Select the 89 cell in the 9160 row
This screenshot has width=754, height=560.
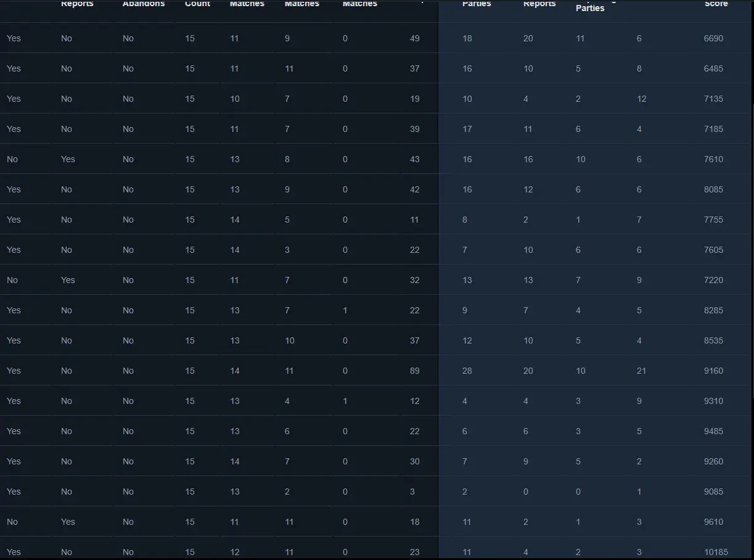[414, 371]
